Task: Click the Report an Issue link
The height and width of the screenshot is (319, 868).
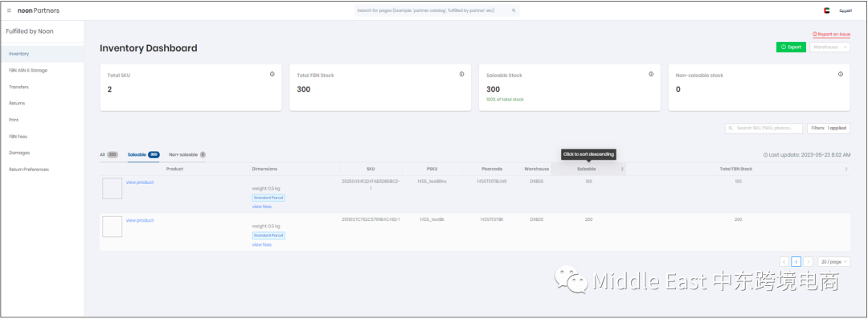Action: pyautogui.click(x=831, y=35)
